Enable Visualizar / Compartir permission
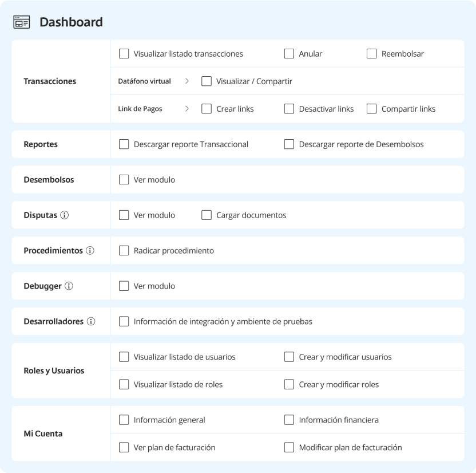This screenshot has height=473, width=476. pos(207,81)
